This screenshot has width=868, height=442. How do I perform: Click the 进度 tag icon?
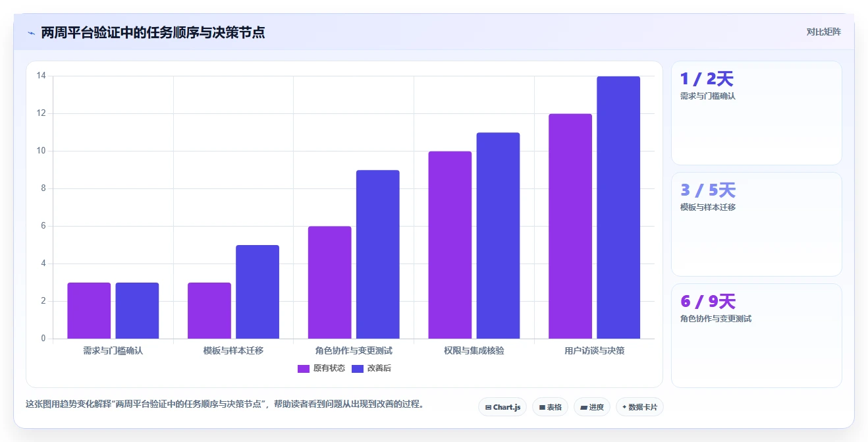coord(583,407)
